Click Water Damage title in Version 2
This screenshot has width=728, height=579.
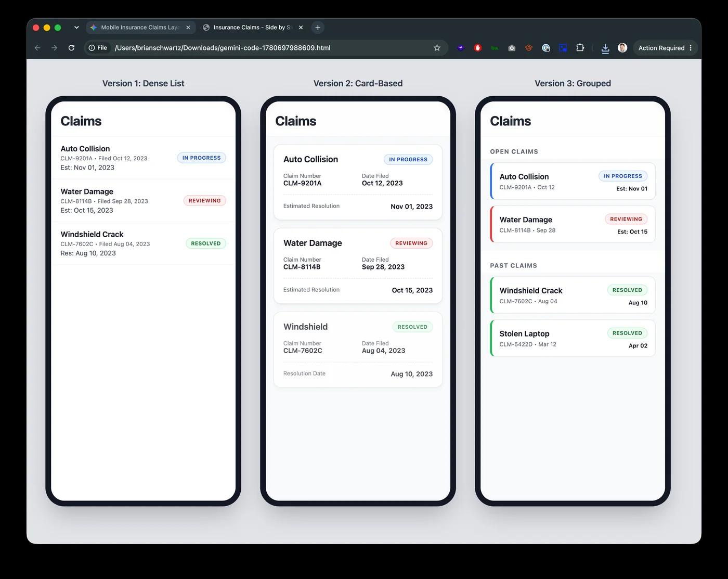pyautogui.click(x=313, y=243)
